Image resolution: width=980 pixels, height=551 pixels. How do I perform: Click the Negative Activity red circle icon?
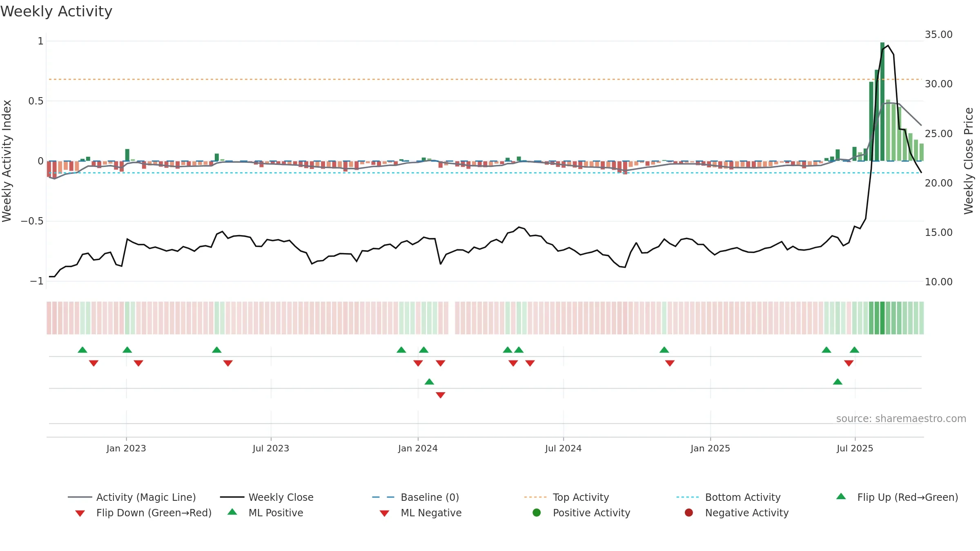coord(689,512)
